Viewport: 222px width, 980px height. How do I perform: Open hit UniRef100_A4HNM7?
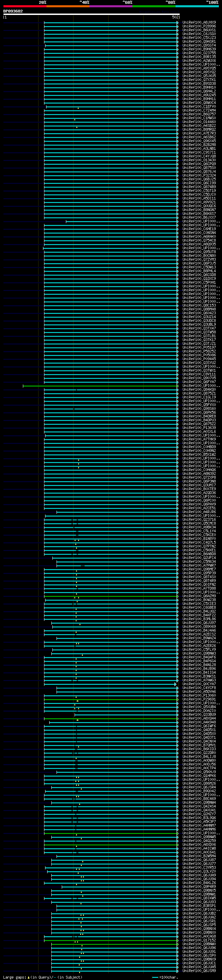coord(199,826)
